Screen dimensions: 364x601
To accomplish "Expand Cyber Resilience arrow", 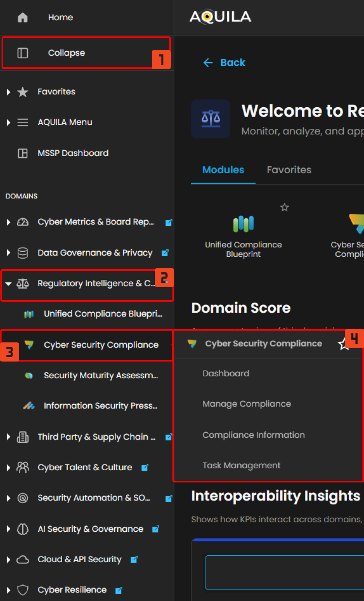I will (9, 590).
